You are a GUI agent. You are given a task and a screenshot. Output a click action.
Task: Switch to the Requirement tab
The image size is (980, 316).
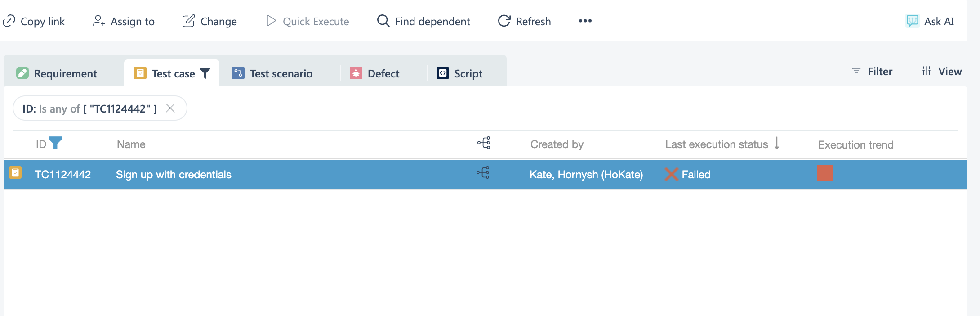(57, 73)
